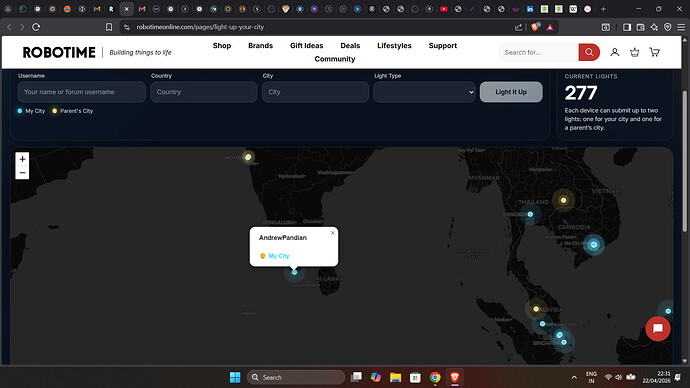Open the Brave VPN icon

pos(668,27)
